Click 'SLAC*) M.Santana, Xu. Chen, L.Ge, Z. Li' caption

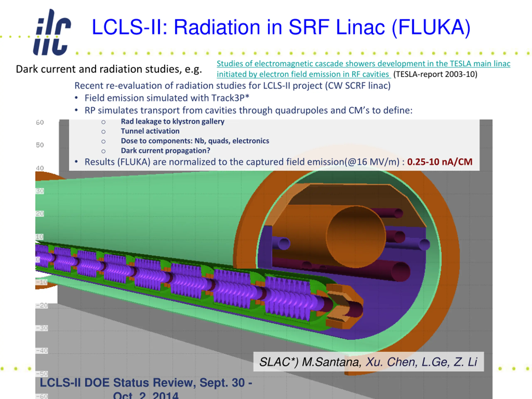tap(368, 362)
